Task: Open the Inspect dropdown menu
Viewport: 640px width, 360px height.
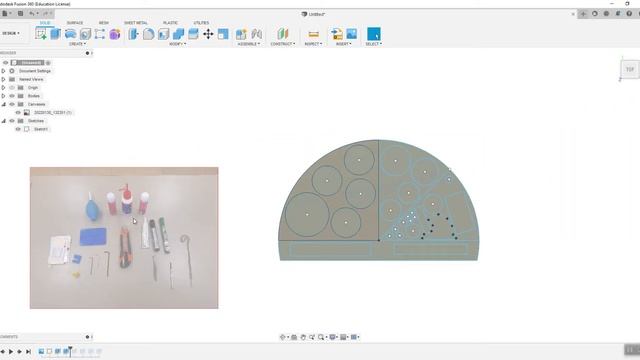Action: click(313, 44)
